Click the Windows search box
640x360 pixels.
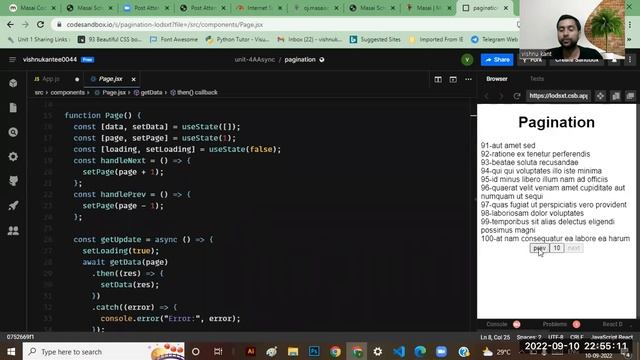[104, 351]
